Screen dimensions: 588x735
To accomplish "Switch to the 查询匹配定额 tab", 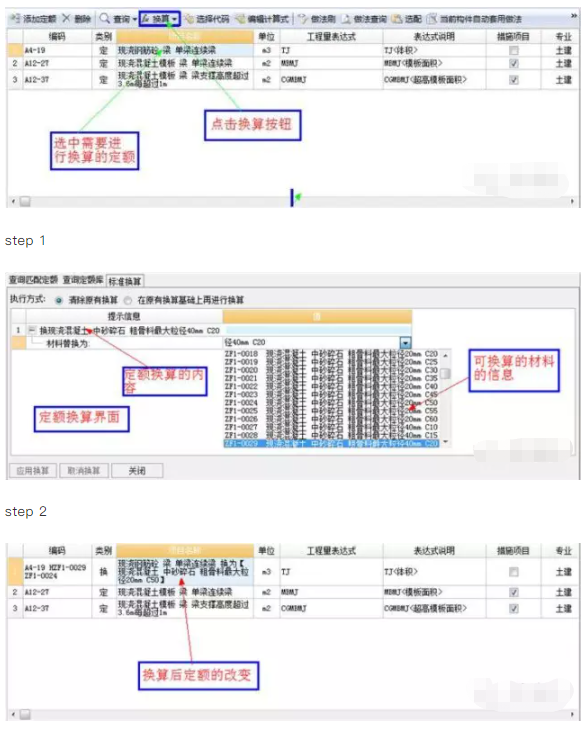I will 33,280.
